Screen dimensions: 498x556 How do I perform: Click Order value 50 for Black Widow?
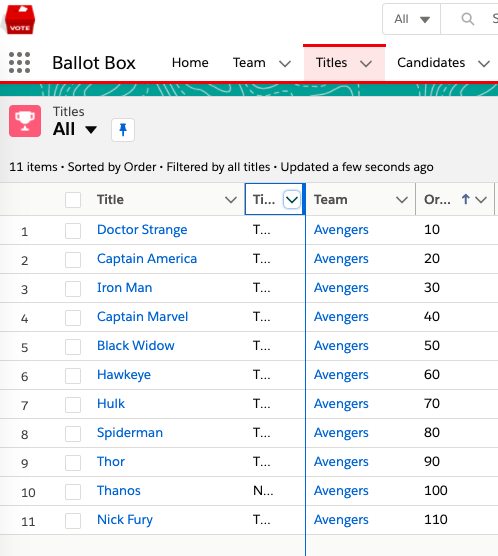(432, 346)
